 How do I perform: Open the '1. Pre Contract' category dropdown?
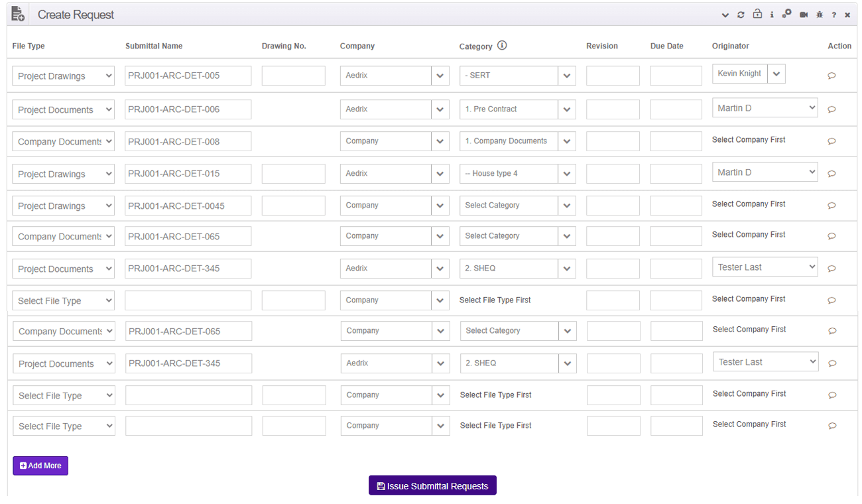pyautogui.click(x=566, y=109)
